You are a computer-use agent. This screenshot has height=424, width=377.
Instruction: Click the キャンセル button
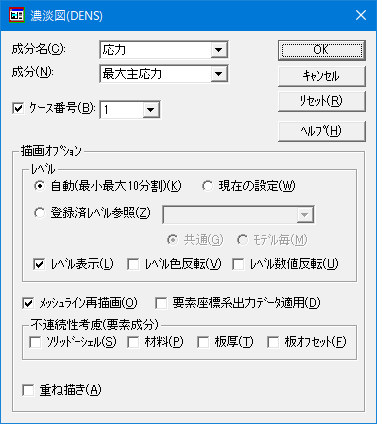[322, 76]
